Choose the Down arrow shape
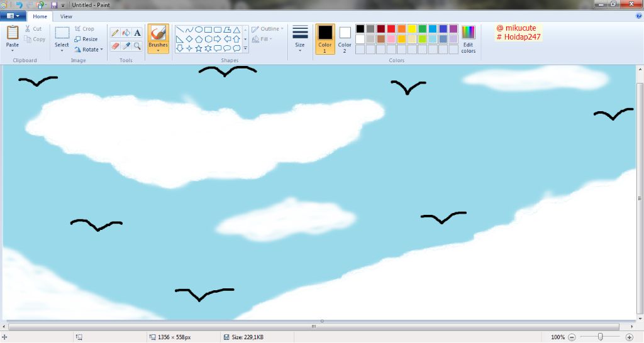The width and height of the screenshot is (644, 343). point(179,48)
